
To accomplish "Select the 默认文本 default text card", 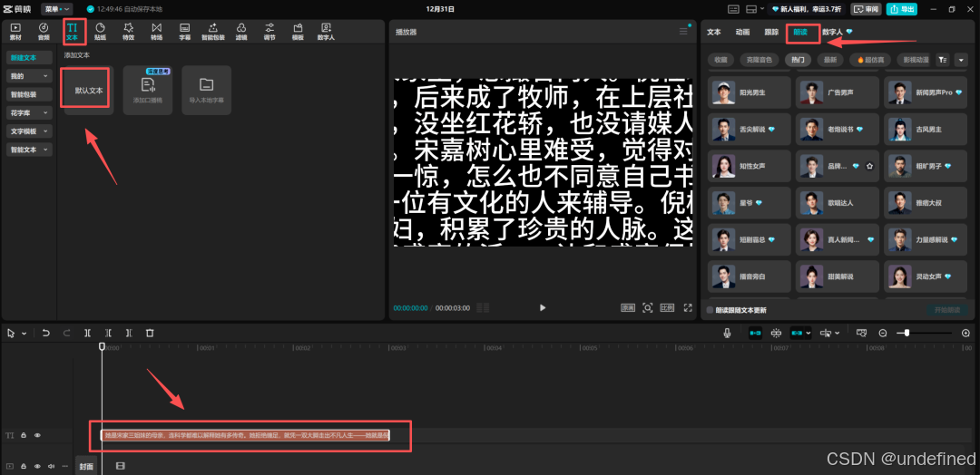I will 89,91.
